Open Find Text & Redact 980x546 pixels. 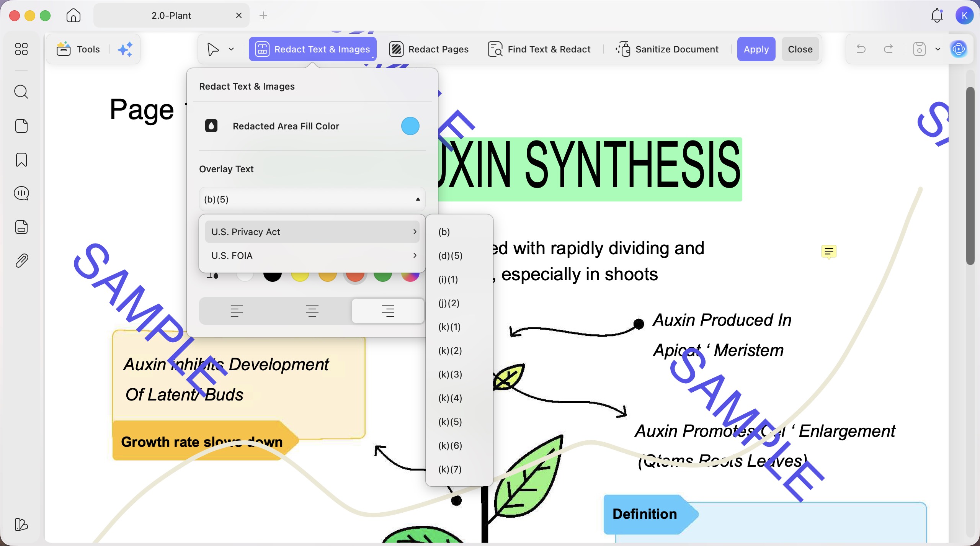(x=539, y=49)
